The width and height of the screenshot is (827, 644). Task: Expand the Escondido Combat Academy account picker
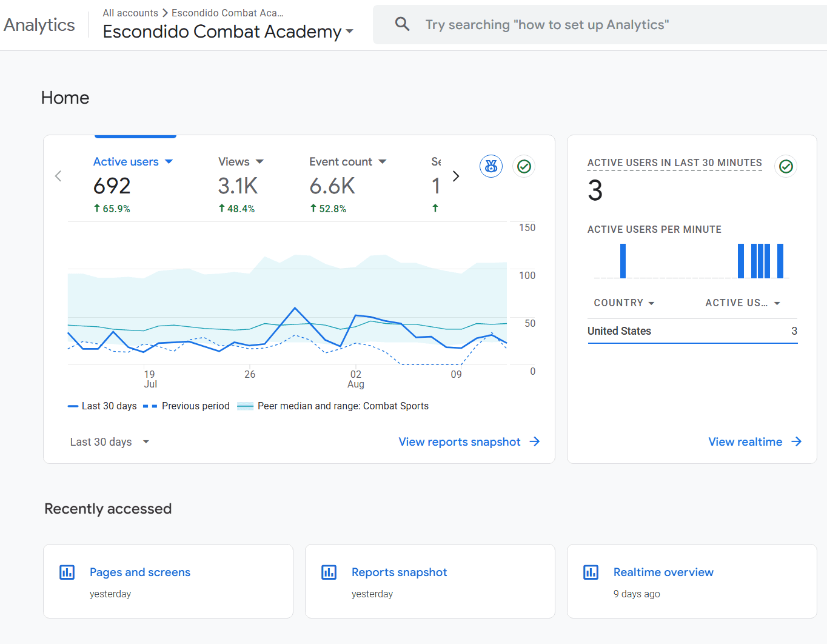pos(228,32)
